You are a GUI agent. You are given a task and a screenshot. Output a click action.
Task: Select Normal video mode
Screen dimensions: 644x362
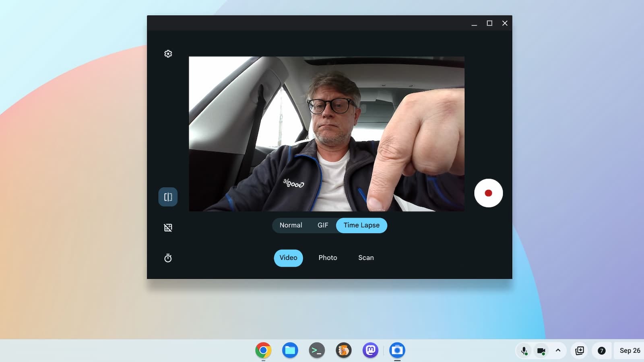pyautogui.click(x=291, y=225)
